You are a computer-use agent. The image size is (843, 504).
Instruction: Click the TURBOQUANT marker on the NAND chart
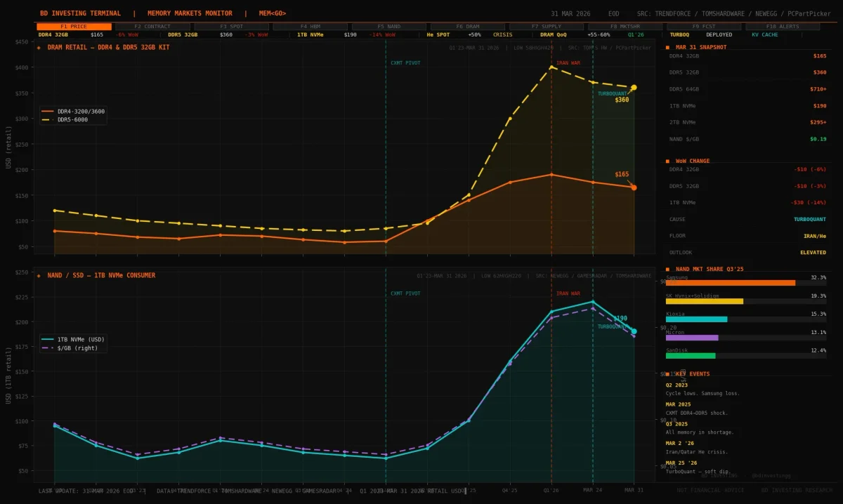(x=613, y=326)
